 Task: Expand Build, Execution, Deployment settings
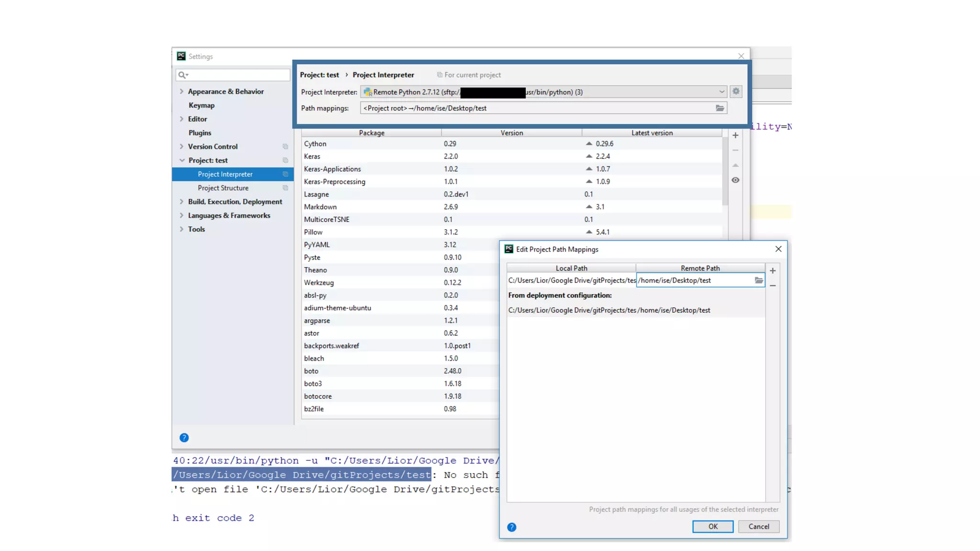(181, 202)
